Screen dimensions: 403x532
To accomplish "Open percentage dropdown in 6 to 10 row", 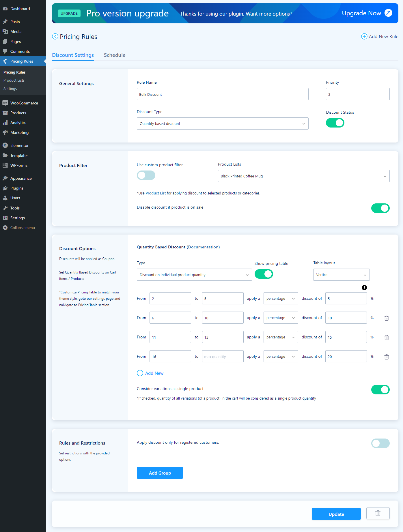I will [281, 318].
